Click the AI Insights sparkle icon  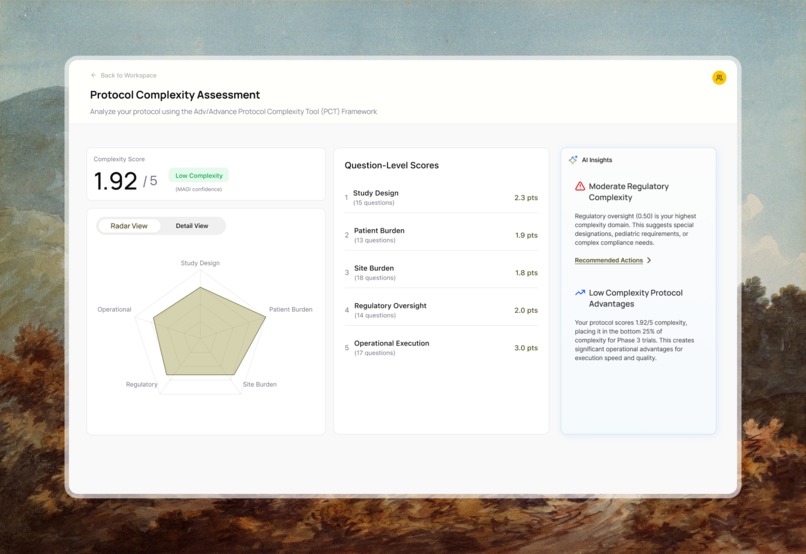(573, 160)
